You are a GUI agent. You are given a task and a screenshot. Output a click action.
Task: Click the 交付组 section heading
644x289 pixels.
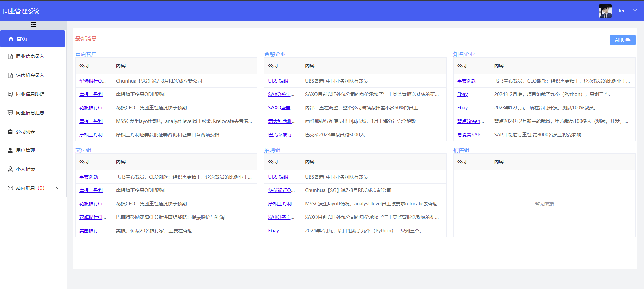[x=83, y=150]
